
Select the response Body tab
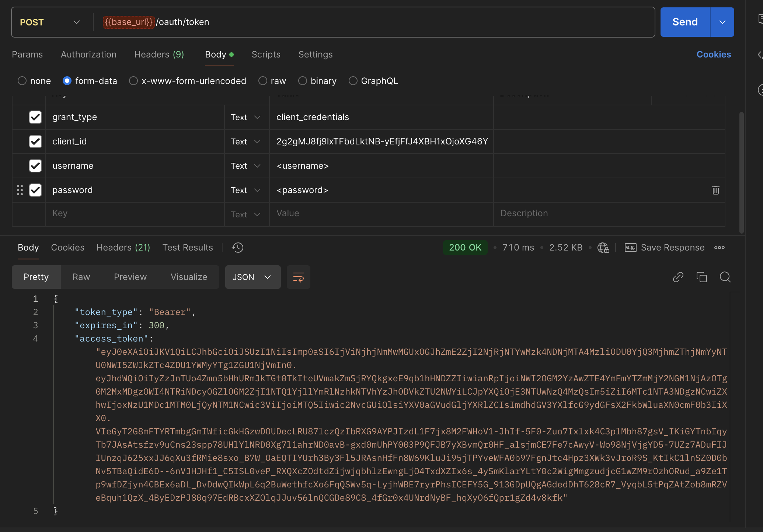28,248
